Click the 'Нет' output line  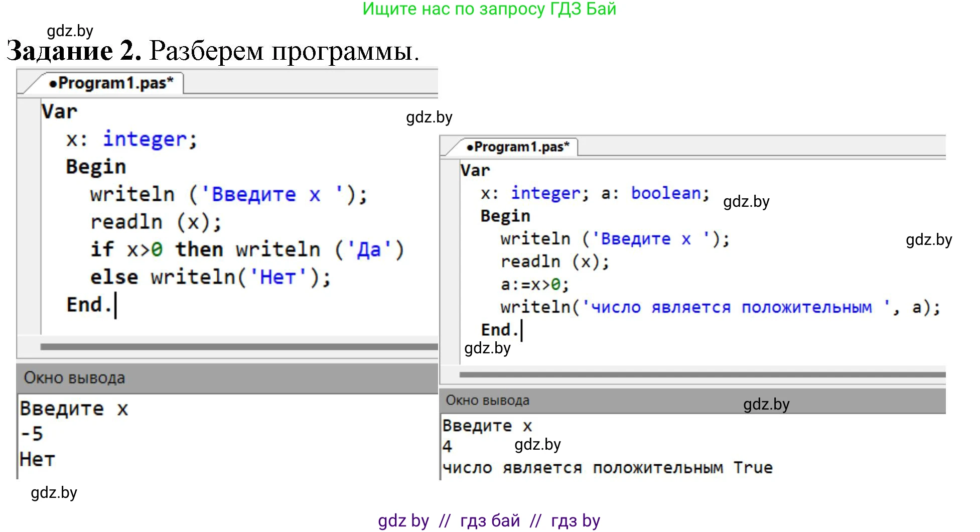point(37,459)
